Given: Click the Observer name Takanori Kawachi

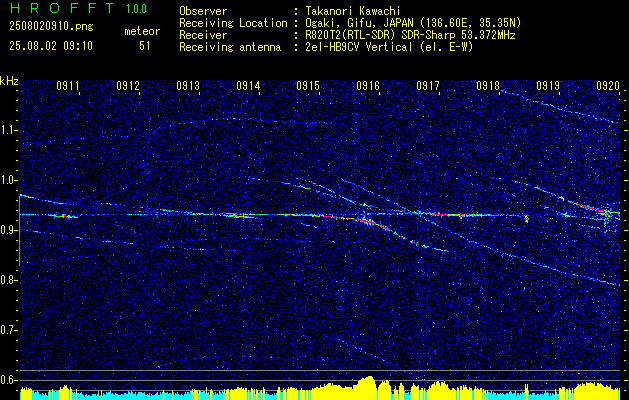Looking at the screenshot, I should 351,11.
